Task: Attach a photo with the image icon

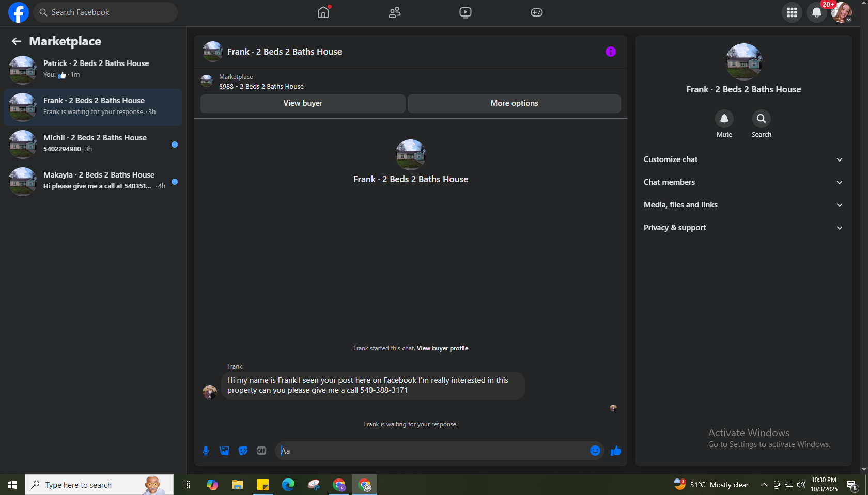Action: tap(224, 451)
